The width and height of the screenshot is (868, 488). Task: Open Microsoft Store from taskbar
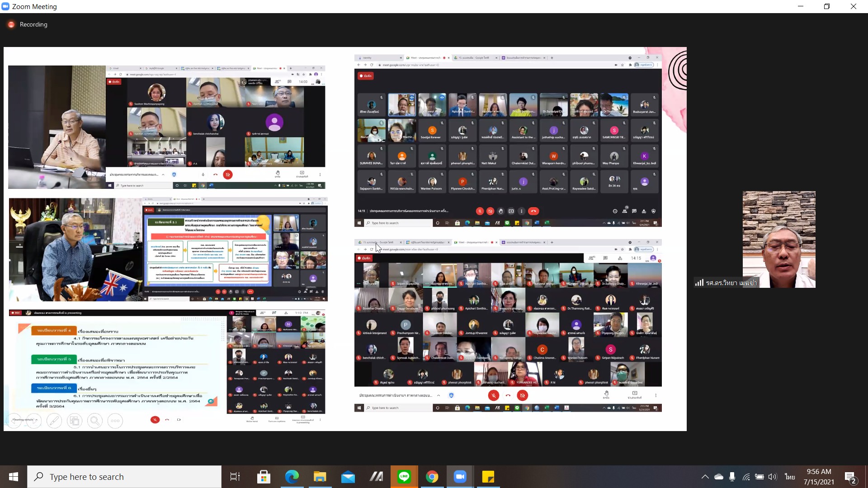tap(264, 477)
